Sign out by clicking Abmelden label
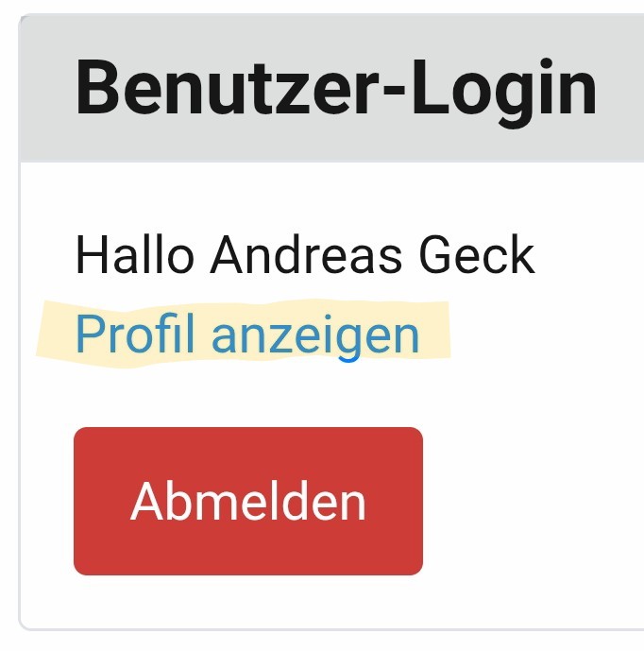Image resolution: width=644 pixels, height=651 pixels. pos(248,501)
